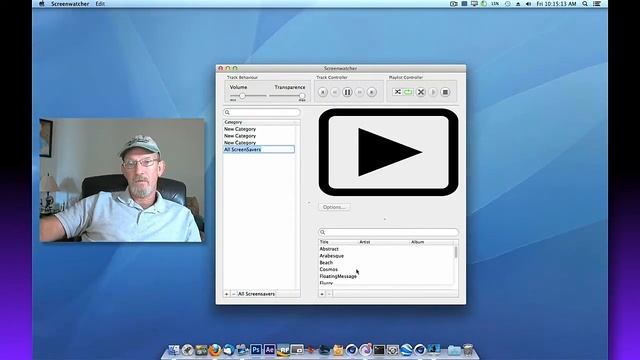This screenshot has height=360, width=640.
Task: Open the menu bar list icon
Action: (x=597, y=4)
